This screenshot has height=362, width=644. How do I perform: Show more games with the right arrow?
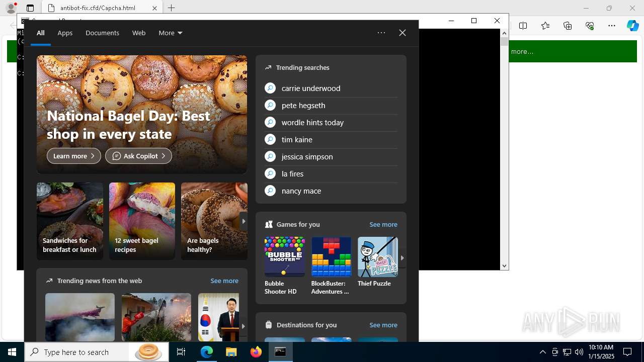point(402,258)
